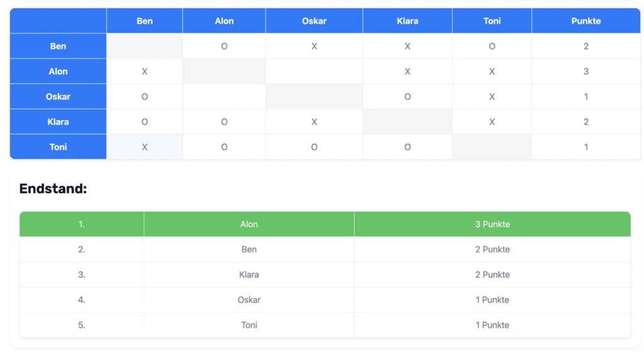Image resolution: width=644 pixels, height=354 pixels.
Task: Click the Endstand heading
Action: 53,189
